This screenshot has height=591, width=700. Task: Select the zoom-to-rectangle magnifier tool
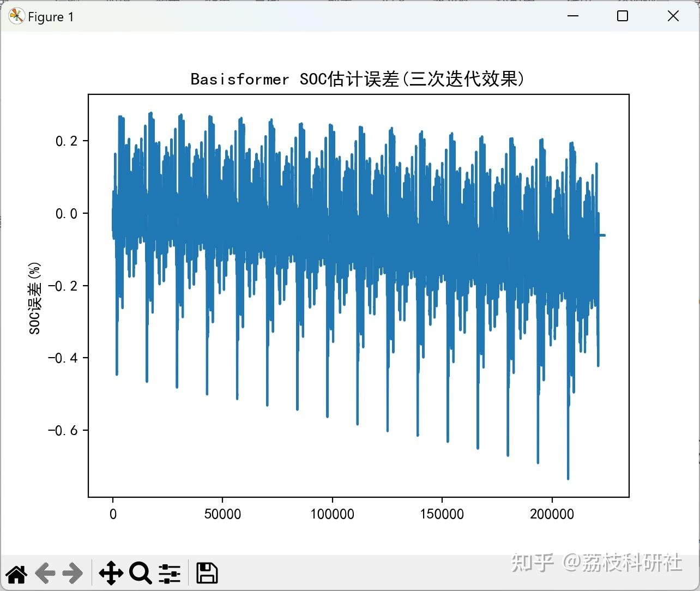[x=141, y=573]
